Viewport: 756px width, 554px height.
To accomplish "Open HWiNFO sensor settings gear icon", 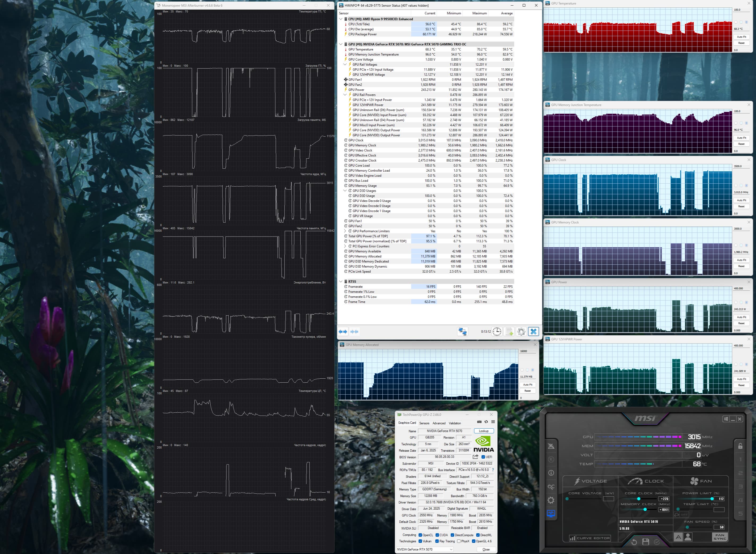I will coord(521,332).
